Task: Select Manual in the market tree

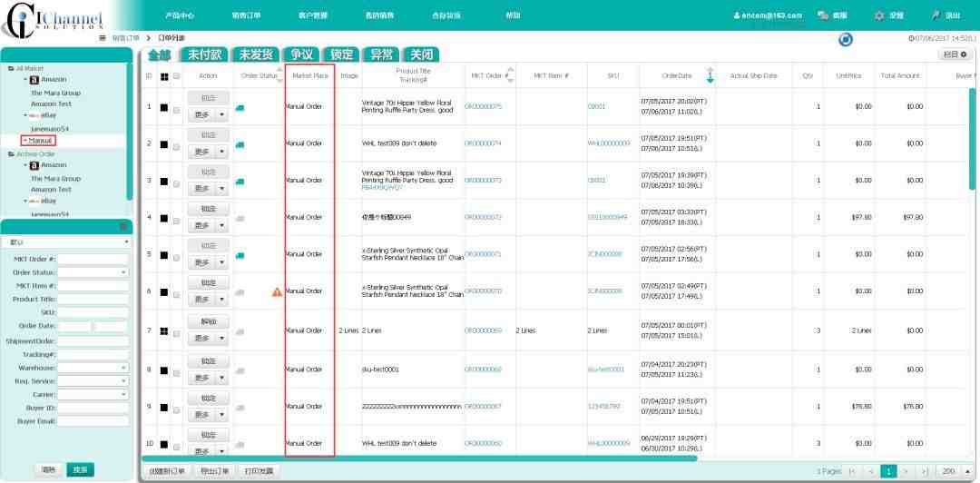Action: coord(40,141)
